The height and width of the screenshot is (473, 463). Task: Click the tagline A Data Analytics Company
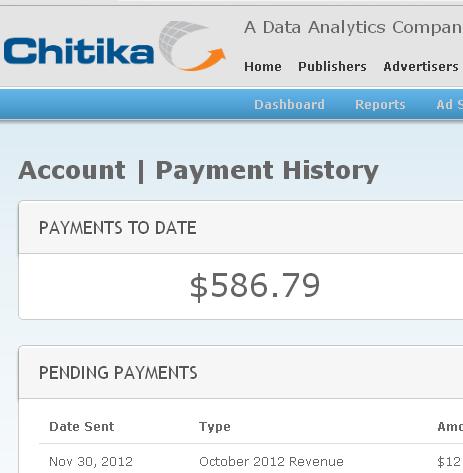click(x=353, y=27)
